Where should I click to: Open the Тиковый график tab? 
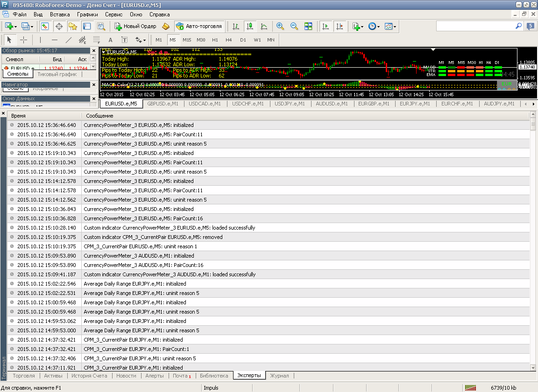(x=57, y=74)
